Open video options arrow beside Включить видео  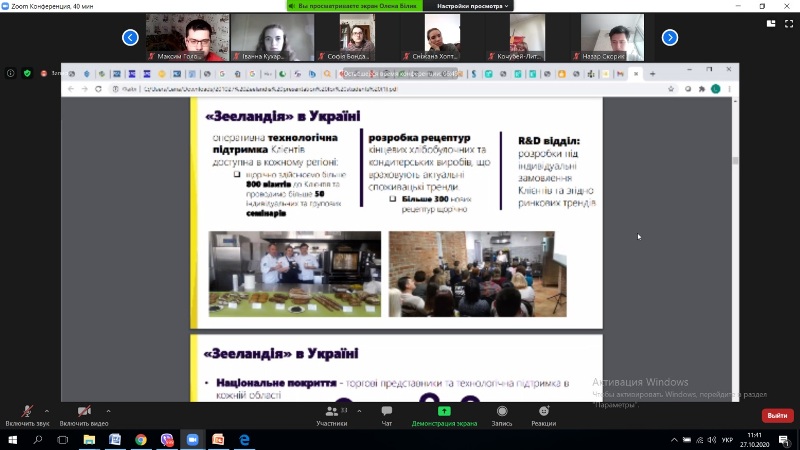coord(108,411)
